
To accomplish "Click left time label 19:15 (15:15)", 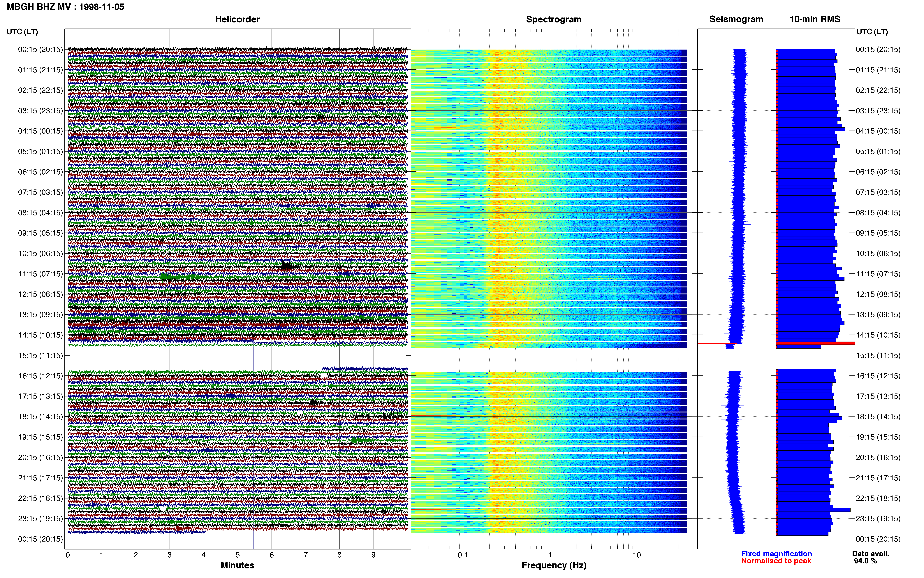I will point(40,437).
